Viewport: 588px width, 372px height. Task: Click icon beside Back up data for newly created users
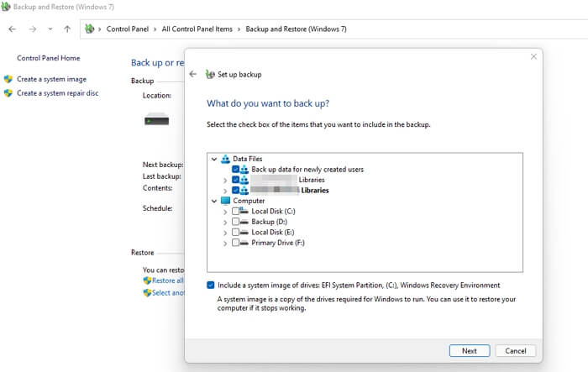coord(244,169)
